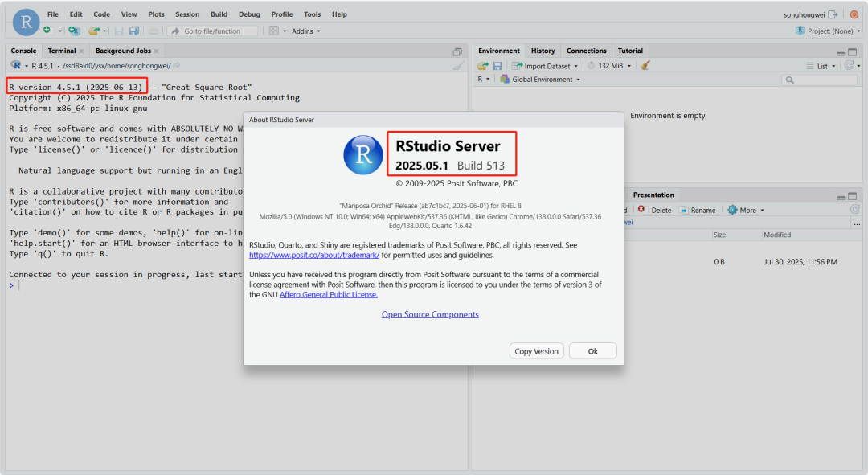Click the broom icon to clear environment objects
The image size is (868, 475).
coord(645,65)
